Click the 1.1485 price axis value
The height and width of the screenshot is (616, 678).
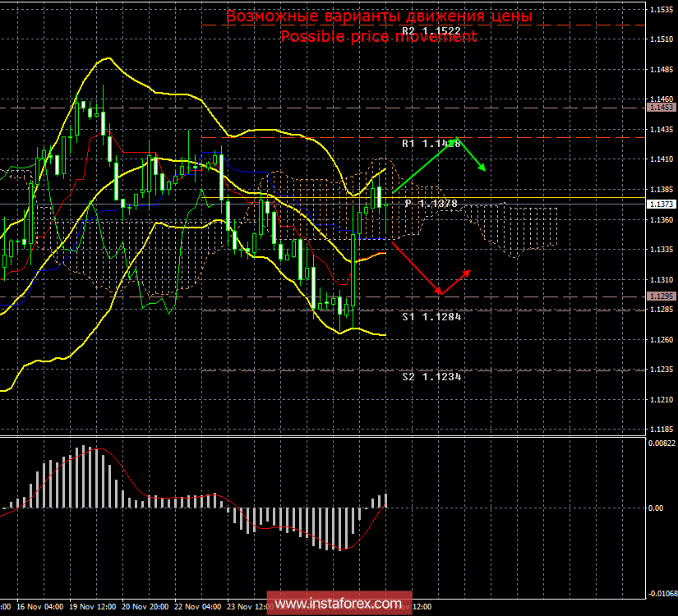click(662, 70)
